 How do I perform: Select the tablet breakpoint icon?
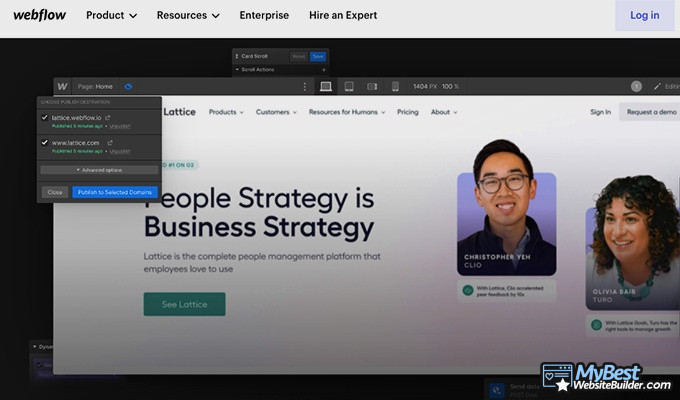coord(349,87)
